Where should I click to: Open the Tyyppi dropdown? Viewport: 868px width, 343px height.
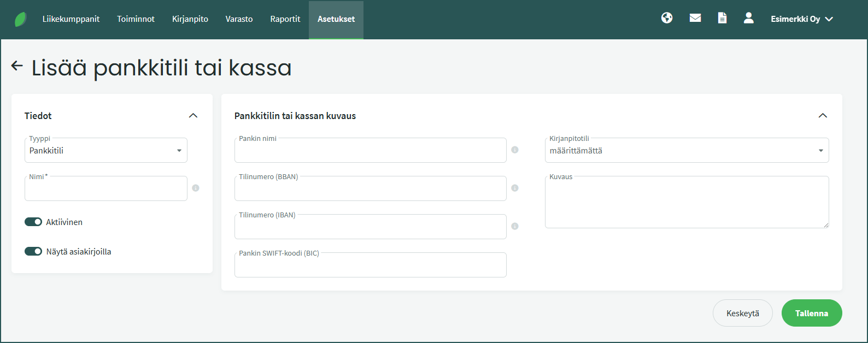pos(106,151)
